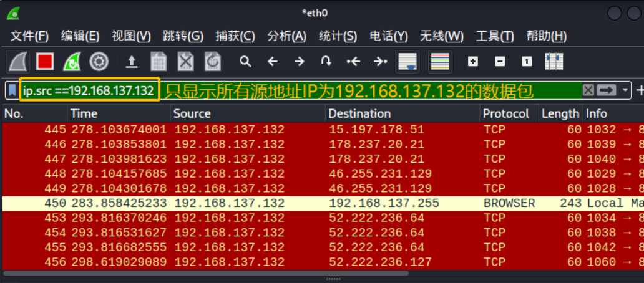Zoom out packet text with minus icon
644x283 pixels.
pos(500,62)
